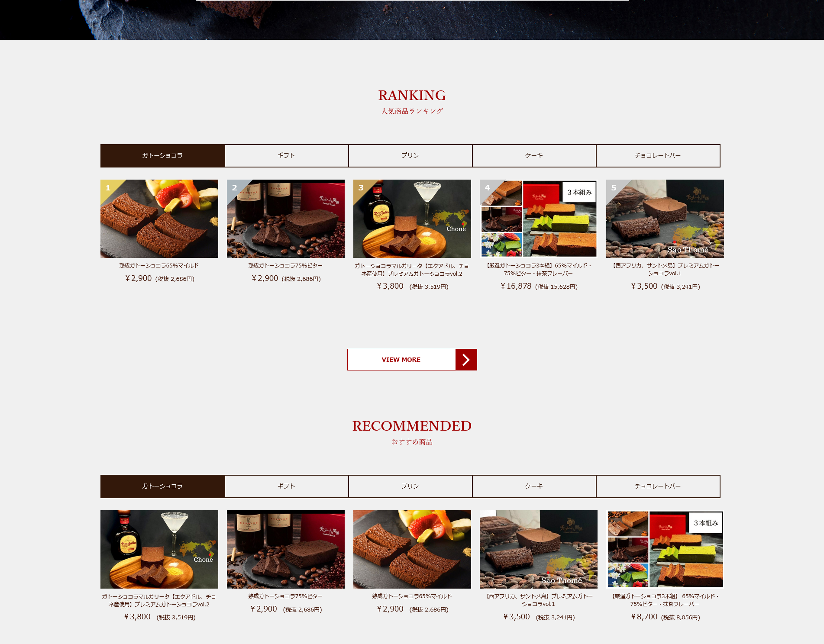Click the VIEW MORE button
The image size is (824, 644).
tap(412, 360)
